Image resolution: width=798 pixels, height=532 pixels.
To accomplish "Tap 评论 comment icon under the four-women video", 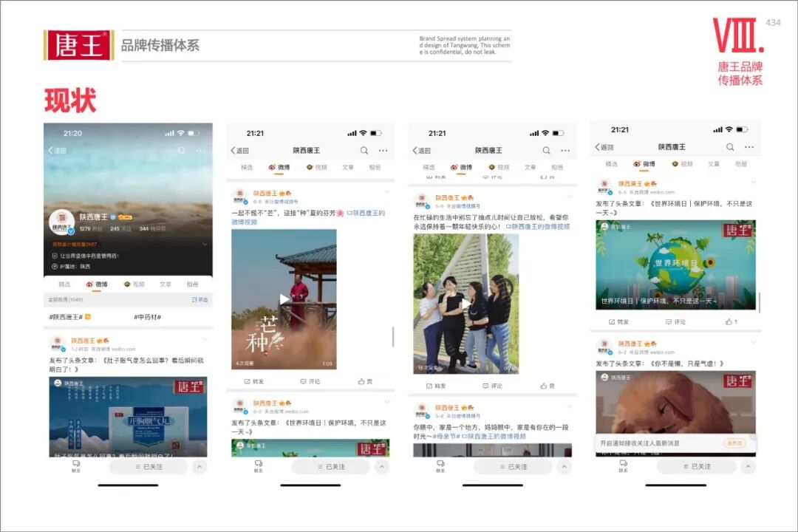I will coord(492,386).
